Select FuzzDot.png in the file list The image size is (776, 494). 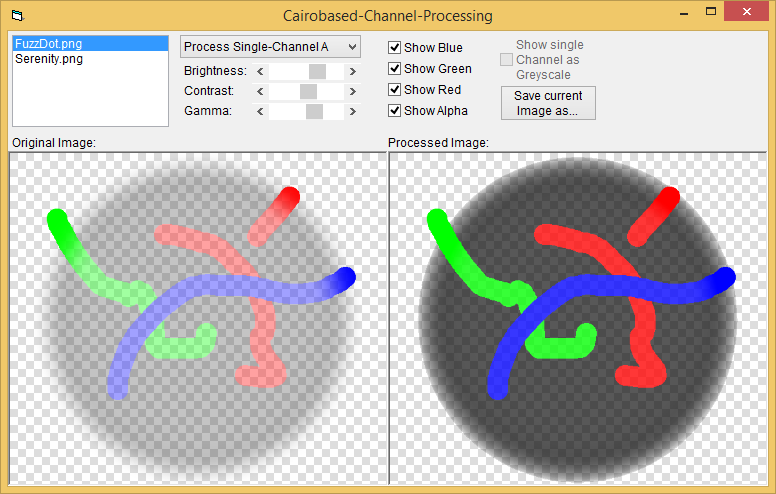[91, 44]
